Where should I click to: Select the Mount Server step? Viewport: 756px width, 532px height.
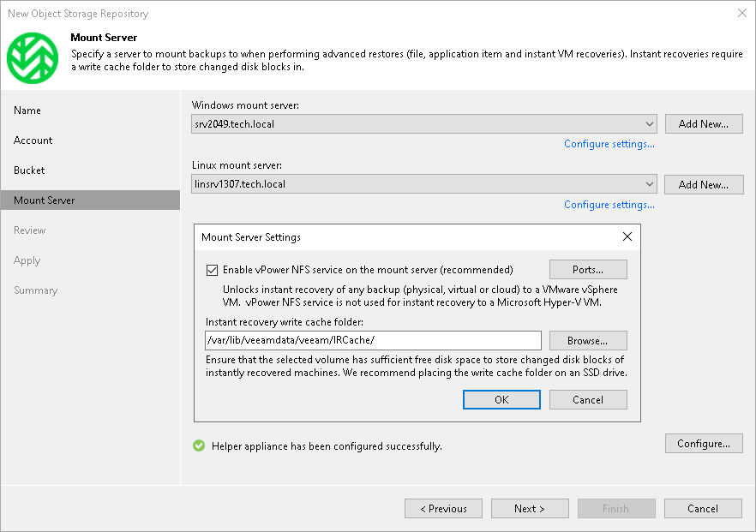coord(90,200)
